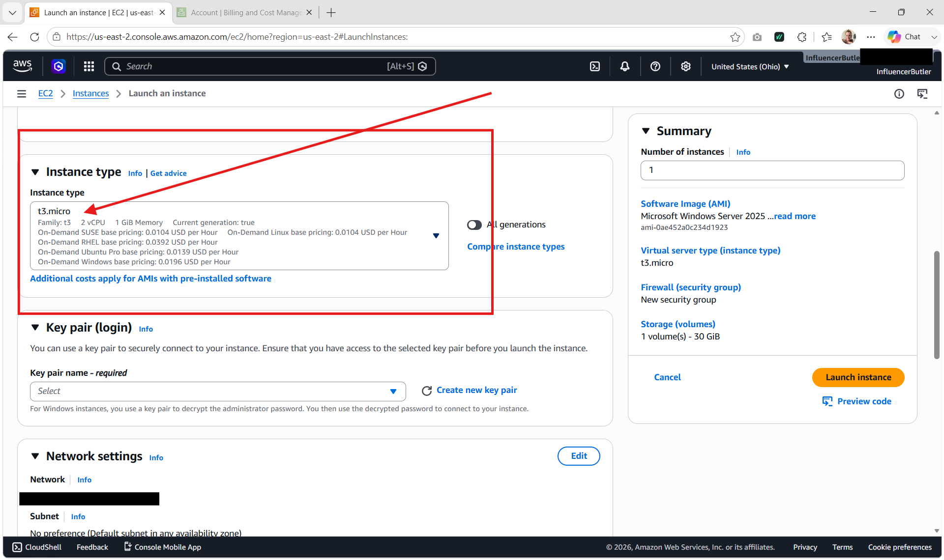
Task: Open the InfluencerButler account menu
Action: point(904,72)
